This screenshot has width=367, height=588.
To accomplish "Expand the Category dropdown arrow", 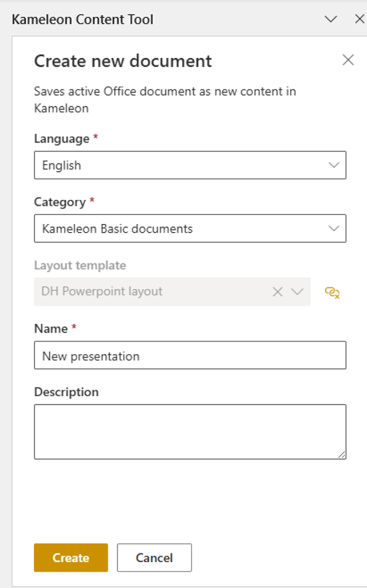I will click(334, 229).
